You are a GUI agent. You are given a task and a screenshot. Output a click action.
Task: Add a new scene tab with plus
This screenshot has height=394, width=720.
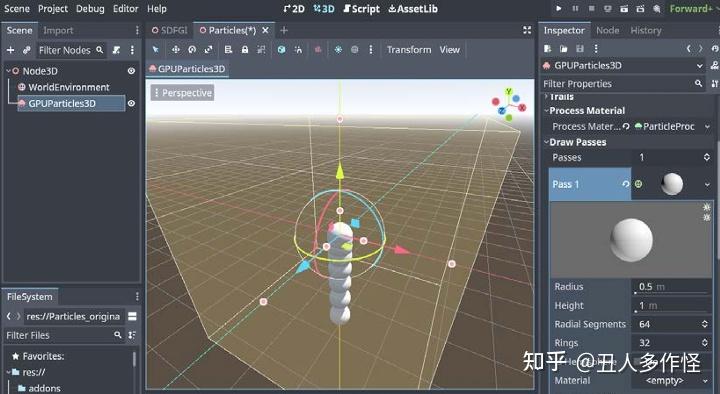(284, 30)
